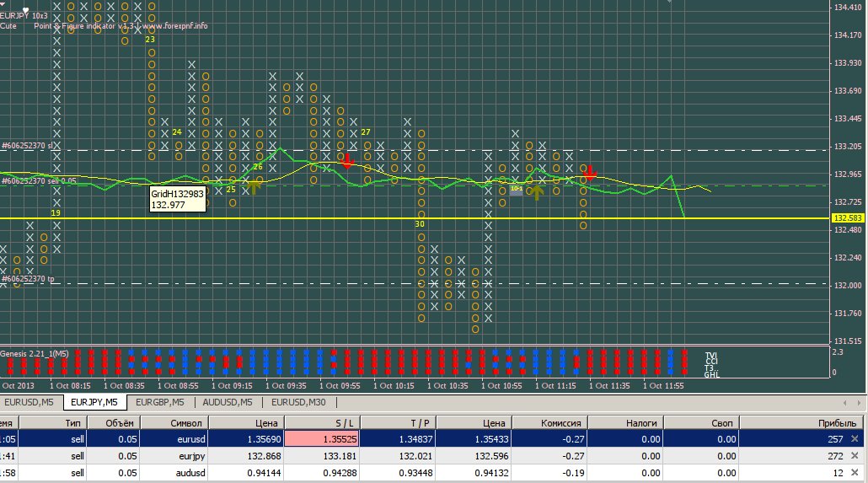Image resolution: width=868 pixels, height=483 pixels.
Task: Click the 133.205 price scale label
Action: point(848,146)
